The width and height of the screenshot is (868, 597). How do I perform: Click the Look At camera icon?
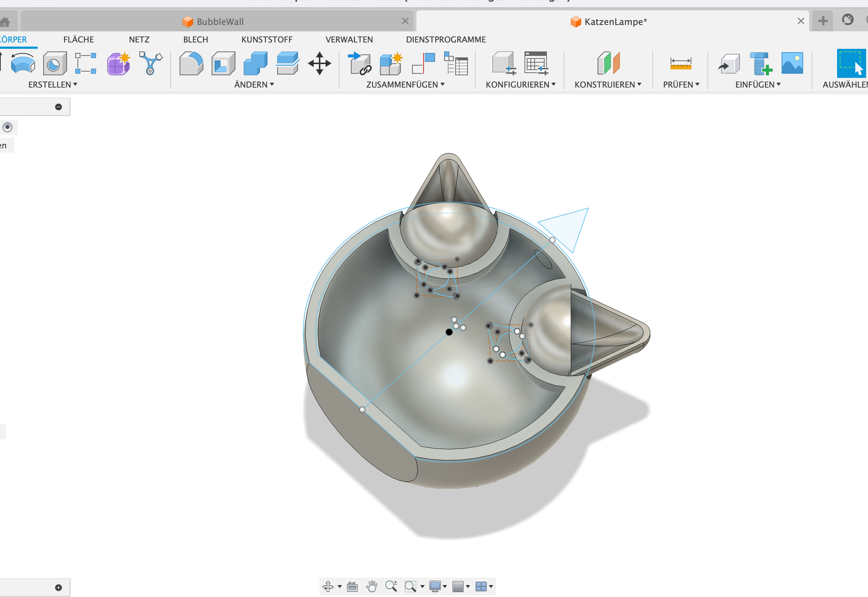352,586
